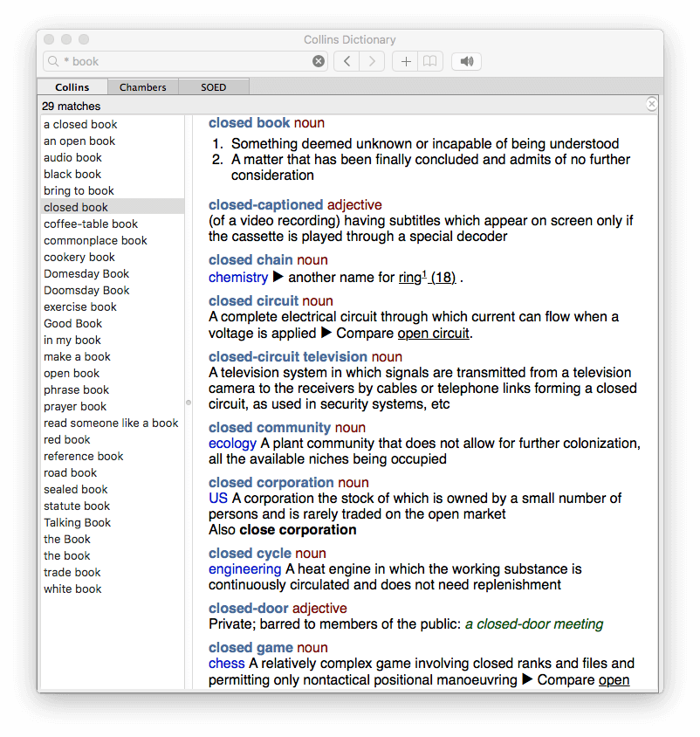Select 'Good Book' match
The height and width of the screenshot is (737, 700).
pyautogui.click(x=113, y=323)
